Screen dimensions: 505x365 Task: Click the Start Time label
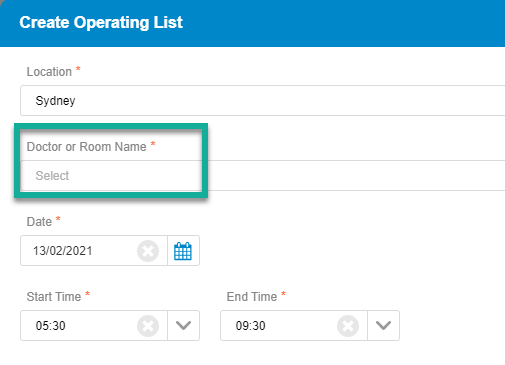[x=54, y=297]
